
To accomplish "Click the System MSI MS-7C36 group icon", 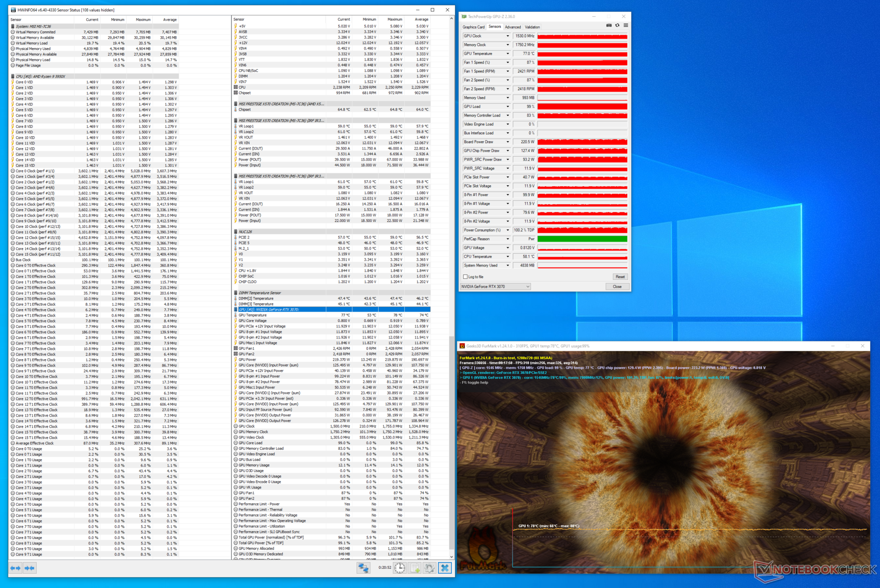I will click(x=13, y=26).
